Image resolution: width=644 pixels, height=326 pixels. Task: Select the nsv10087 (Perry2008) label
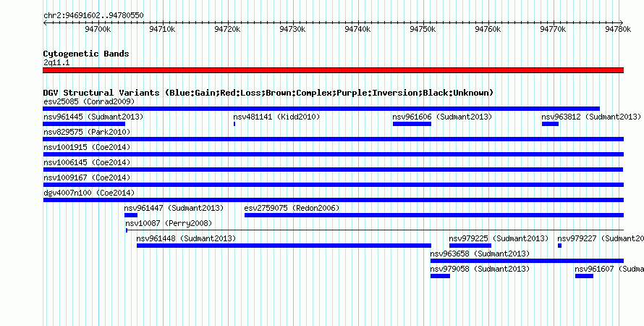pyautogui.click(x=169, y=223)
